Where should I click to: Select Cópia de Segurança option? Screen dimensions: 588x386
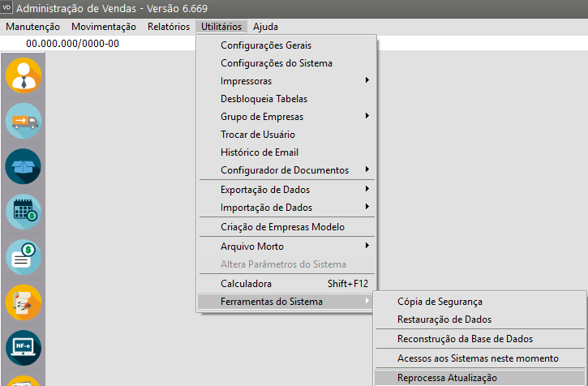pos(441,302)
